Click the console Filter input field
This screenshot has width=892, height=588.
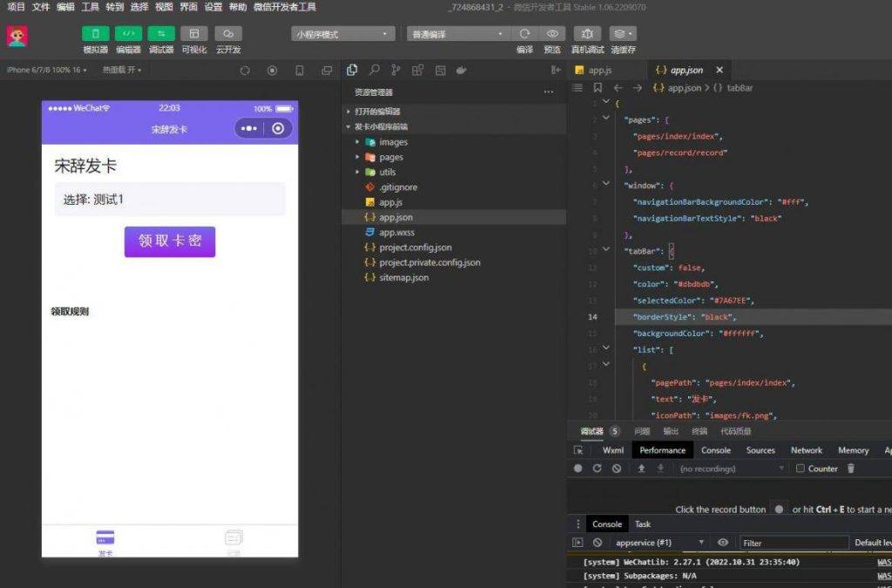[793, 543]
